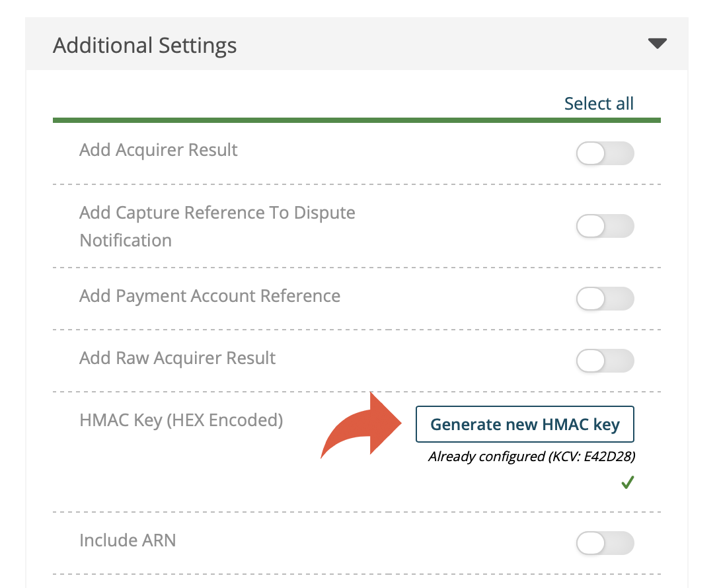
Task: Click the green checkmark icon
Action: (628, 482)
